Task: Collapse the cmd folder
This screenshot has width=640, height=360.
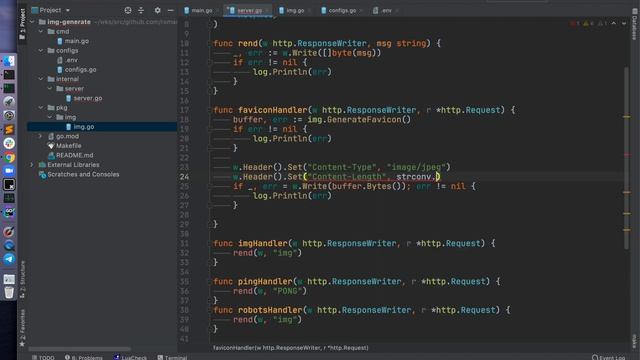Action: pyautogui.click(x=41, y=31)
